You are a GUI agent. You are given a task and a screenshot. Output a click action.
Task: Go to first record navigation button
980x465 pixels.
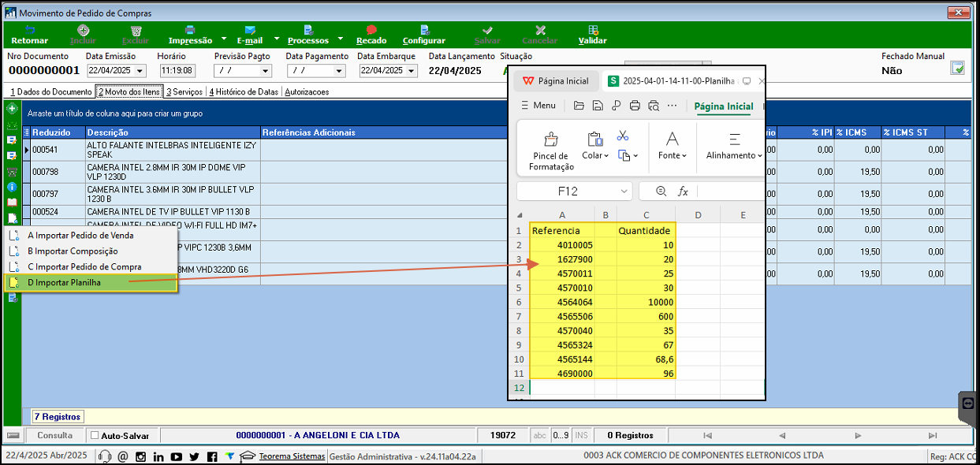[707, 435]
